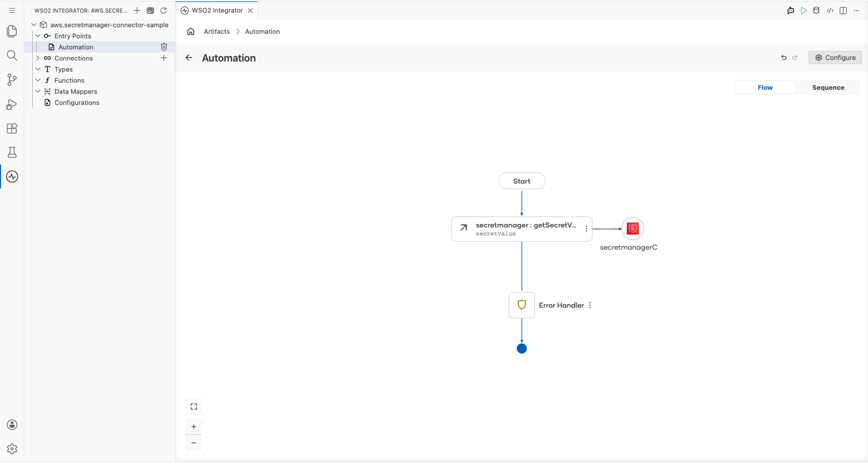Select the Start node
The width and height of the screenshot is (868, 463).
522,181
